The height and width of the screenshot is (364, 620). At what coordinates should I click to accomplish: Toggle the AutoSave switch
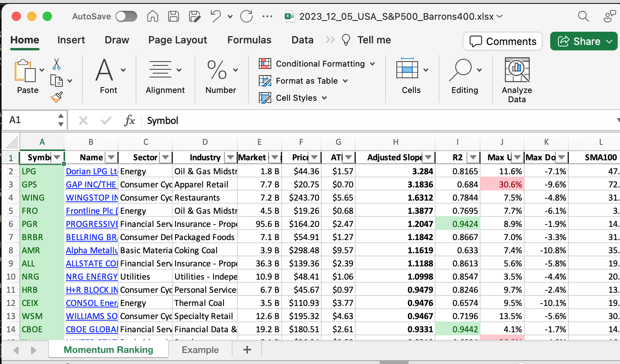126,16
